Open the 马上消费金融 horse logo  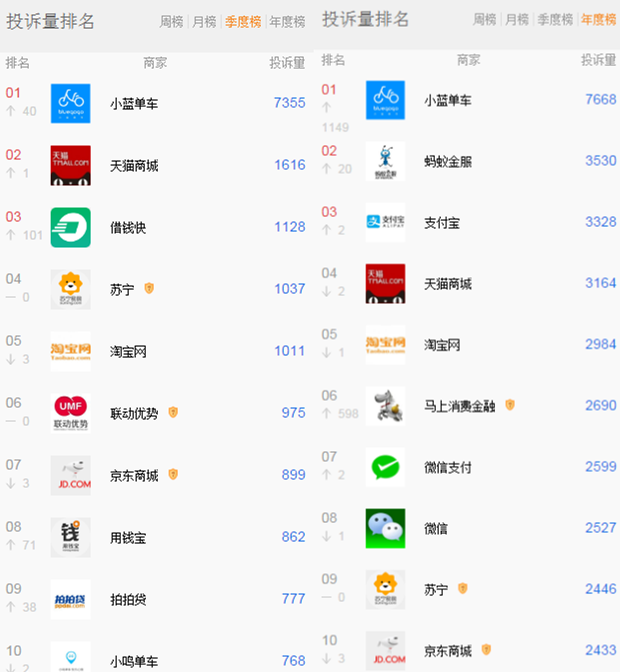click(x=385, y=406)
